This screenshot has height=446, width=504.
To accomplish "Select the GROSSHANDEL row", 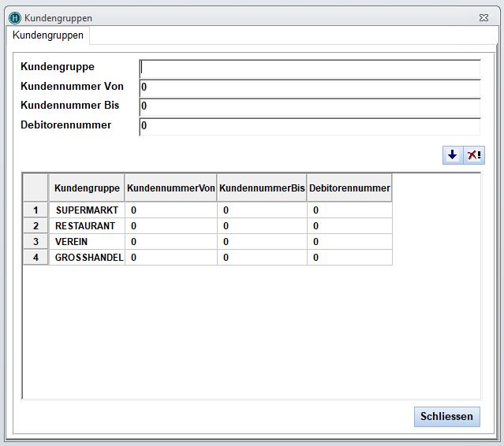I will click(88, 258).
